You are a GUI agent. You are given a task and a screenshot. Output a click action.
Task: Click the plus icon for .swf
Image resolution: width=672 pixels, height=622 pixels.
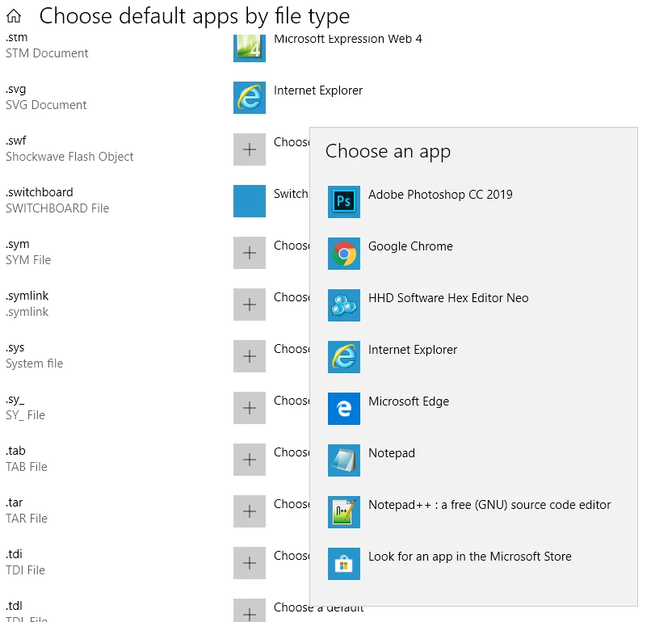point(250,149)
